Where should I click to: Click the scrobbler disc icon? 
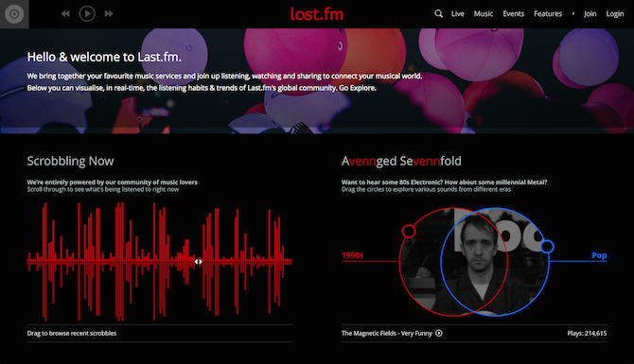coord(14,14)
